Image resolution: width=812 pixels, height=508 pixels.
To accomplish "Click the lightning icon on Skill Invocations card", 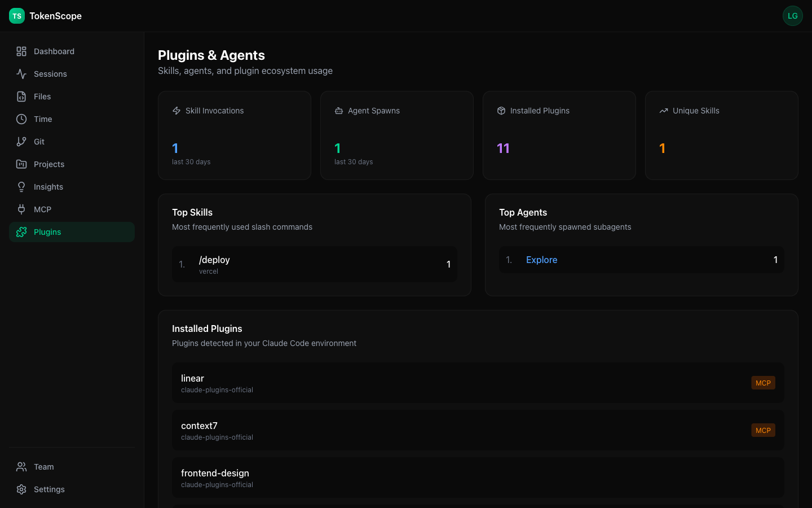I will tap(176, 111).
